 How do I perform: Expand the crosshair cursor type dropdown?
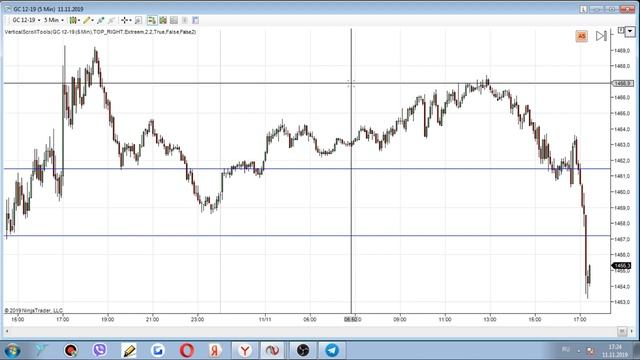130,20
